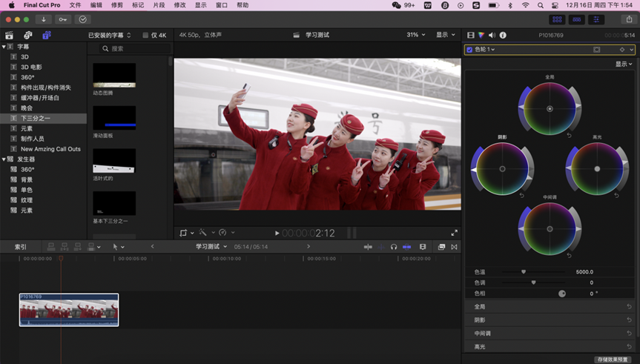Open the Info inspector icon
The height and width of the screenshot is (364, 640).
tap(503, 35)
